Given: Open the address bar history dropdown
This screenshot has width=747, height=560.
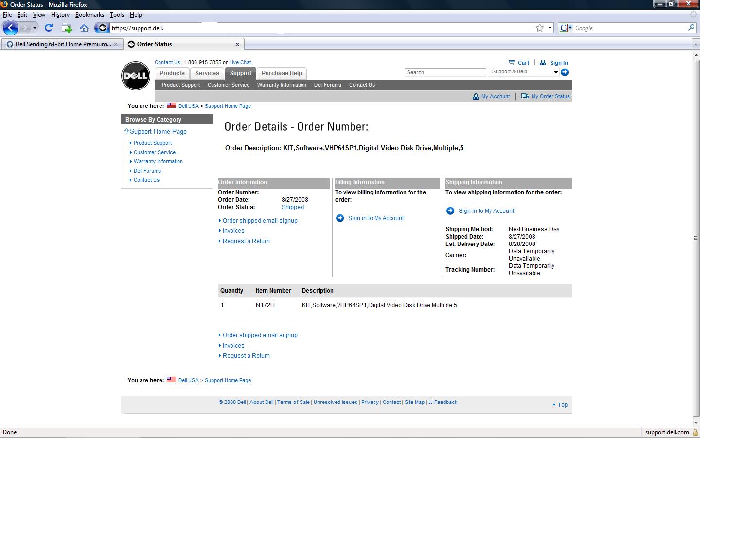Looking at the screenshot, I should 550,28.
